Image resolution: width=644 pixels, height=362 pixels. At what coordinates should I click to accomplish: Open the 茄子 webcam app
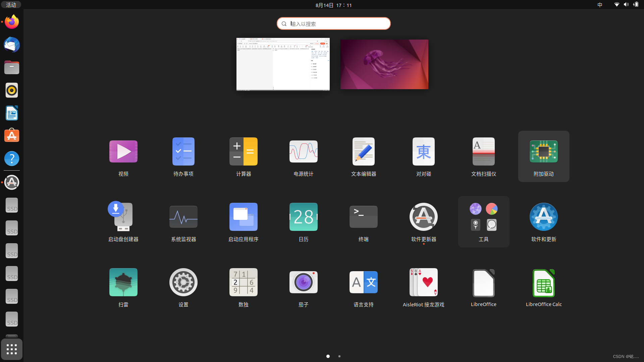(303, 282)
